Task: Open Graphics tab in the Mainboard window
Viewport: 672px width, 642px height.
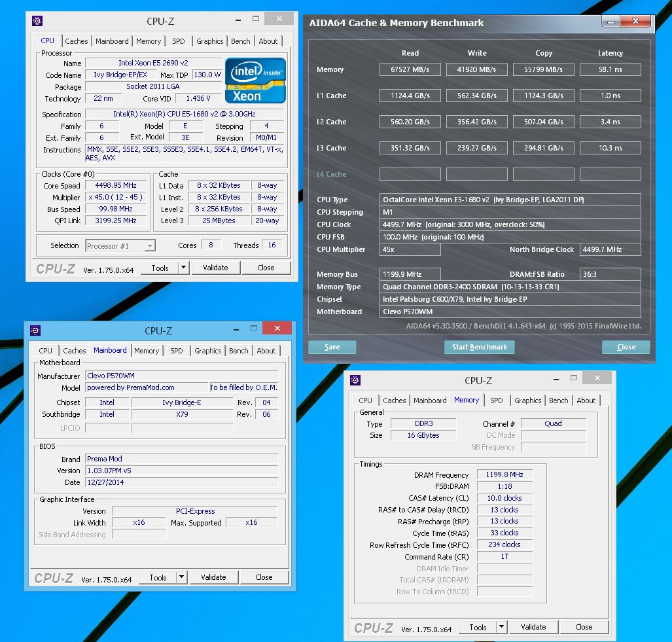Action: (208, 351)
